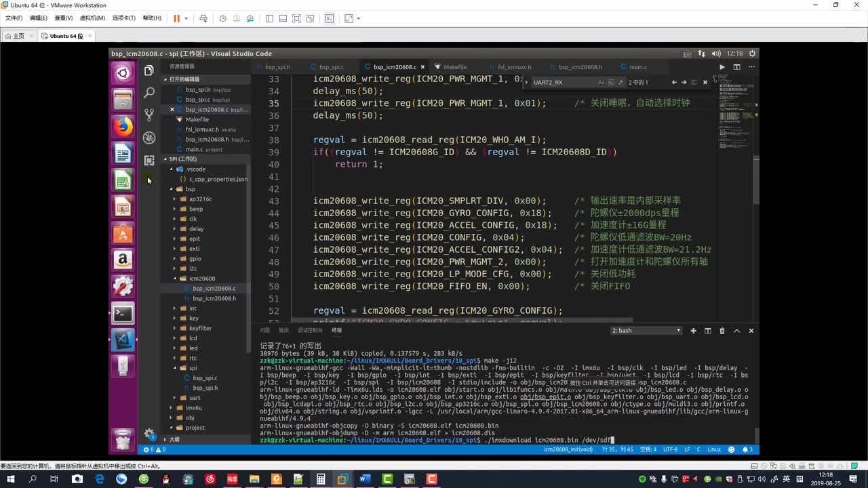Open the Explorer view in activity bar
868x488 pixels.
coord(149,70)
